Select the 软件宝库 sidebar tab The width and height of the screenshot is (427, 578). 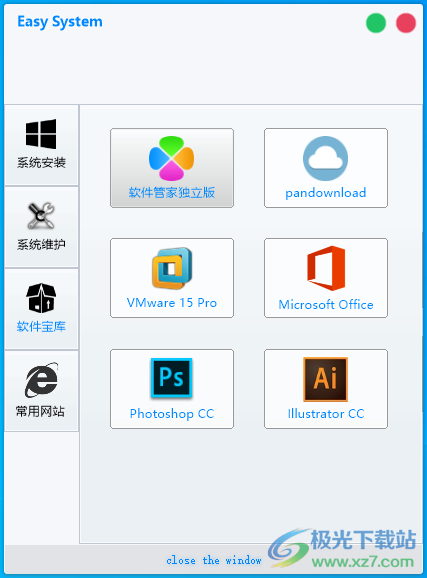click(x=41, y=309)
